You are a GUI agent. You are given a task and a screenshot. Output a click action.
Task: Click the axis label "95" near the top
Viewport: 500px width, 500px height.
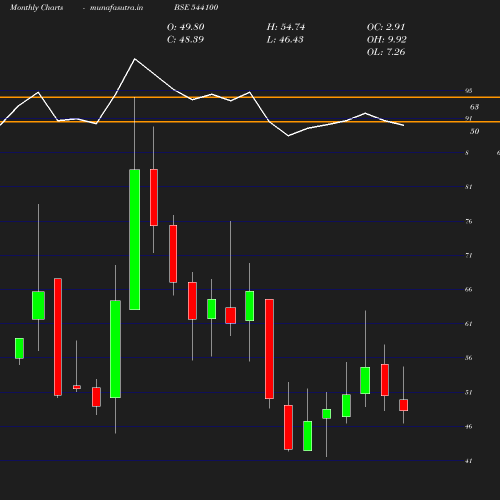pyautogui.click(x=469, y=91)
